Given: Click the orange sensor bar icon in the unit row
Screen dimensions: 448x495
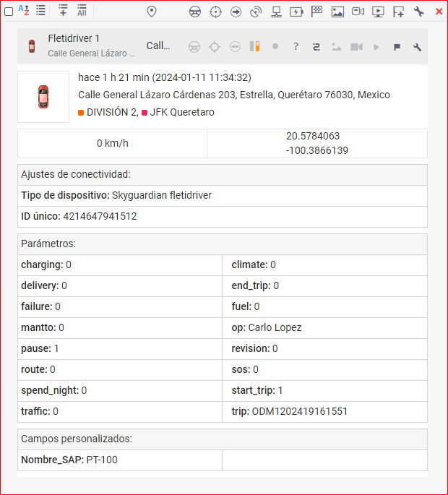Looking at the screenshot, I should tap(254, 46).
